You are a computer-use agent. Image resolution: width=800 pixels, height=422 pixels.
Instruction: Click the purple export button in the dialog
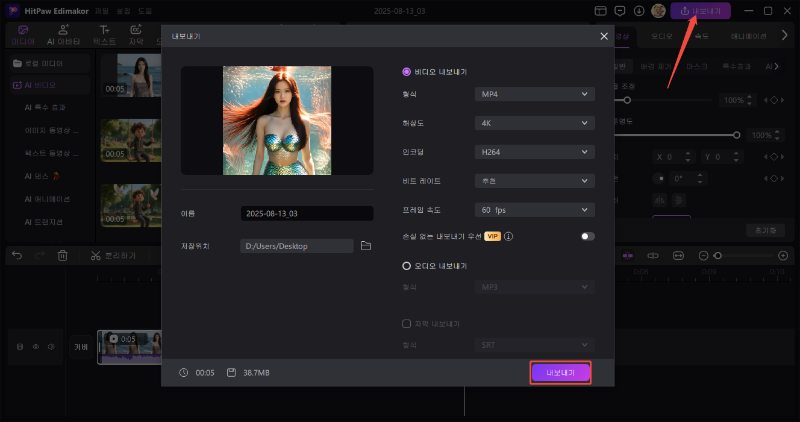[x=560, y=372]
